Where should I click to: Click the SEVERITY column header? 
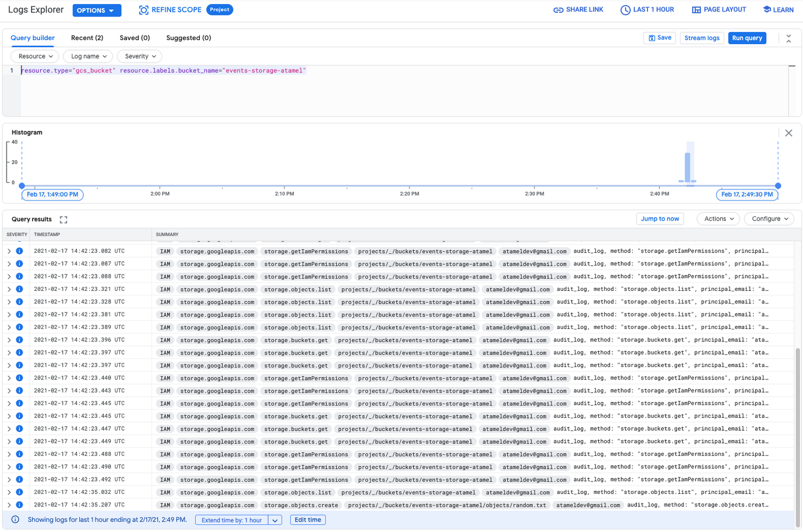[x=17, y=235]
